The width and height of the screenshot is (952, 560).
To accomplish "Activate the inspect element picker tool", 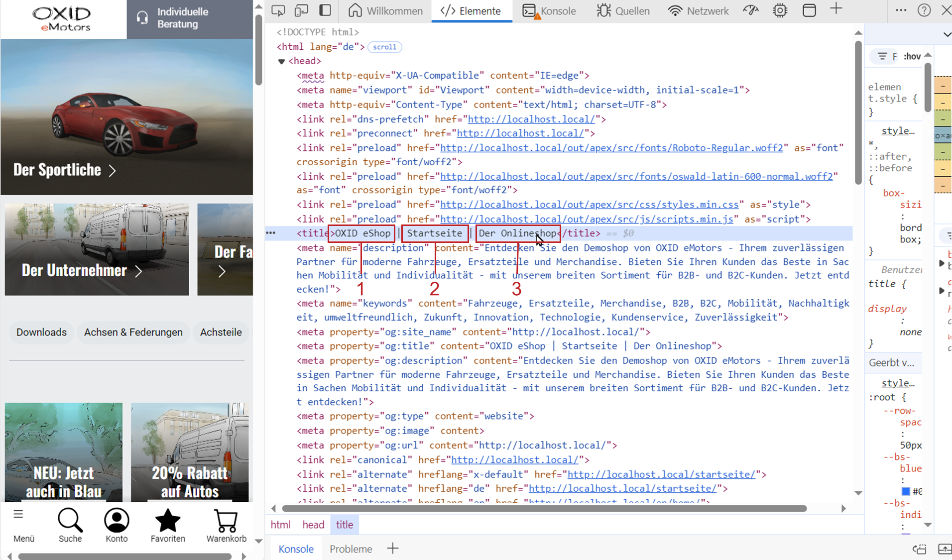I will [x=278, y=10].
